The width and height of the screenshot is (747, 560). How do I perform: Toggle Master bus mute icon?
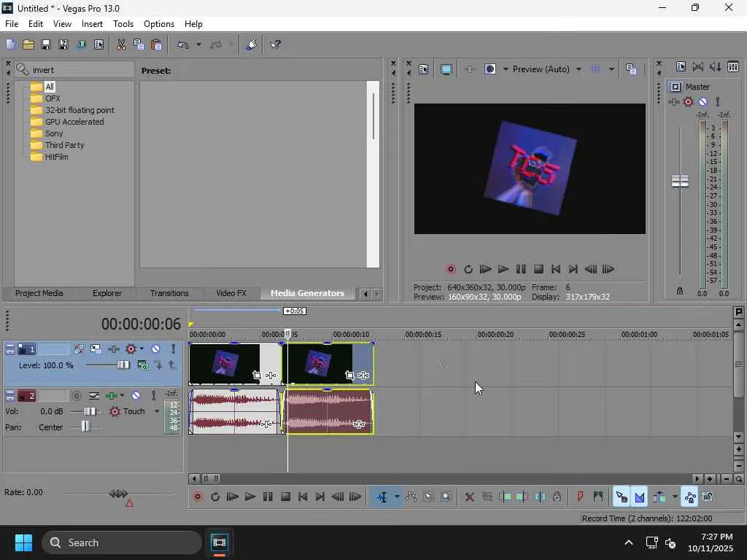click(x=703, y=101)
